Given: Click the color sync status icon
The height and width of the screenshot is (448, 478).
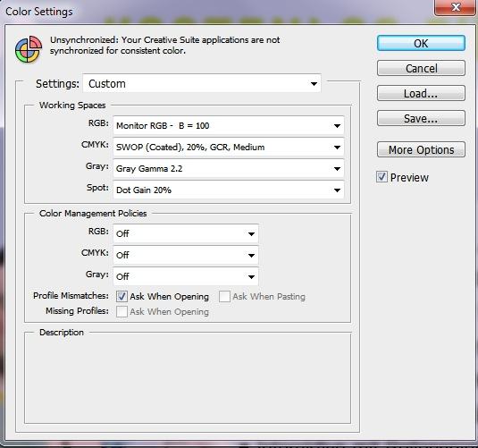Looking at the screenshot, I should [29, 49].
